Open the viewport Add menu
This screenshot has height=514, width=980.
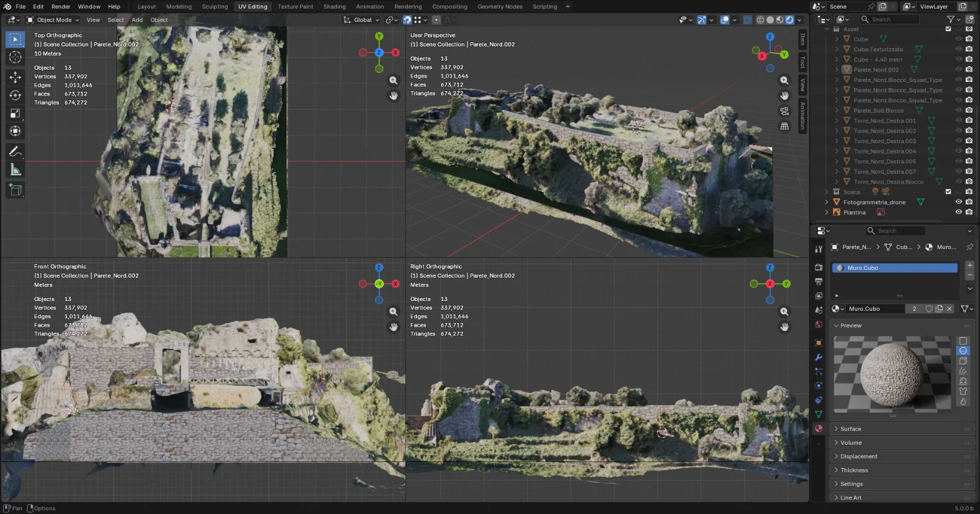137,20
